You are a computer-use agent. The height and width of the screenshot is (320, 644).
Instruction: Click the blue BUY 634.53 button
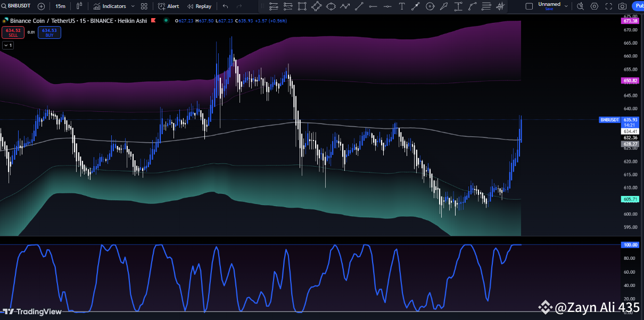pos(49,32)
